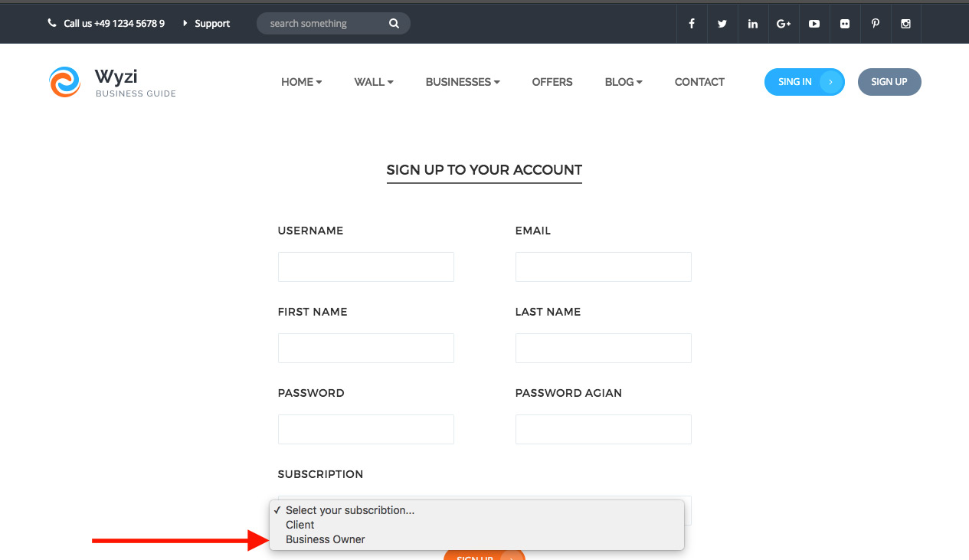The height and width of the screenshot is (560, 969).
Task: Select the Business Owner subscription option
Action: (x=325, y=539)
